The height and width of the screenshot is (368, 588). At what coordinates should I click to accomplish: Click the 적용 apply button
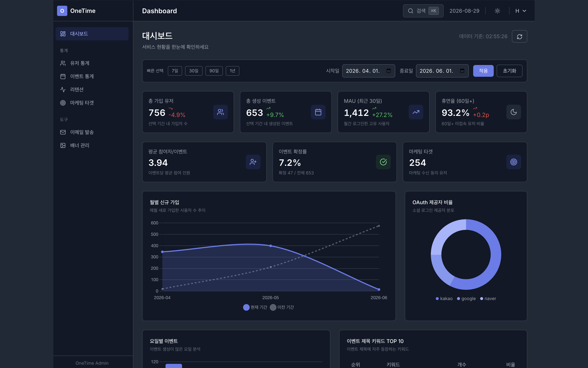click(483, 71)
